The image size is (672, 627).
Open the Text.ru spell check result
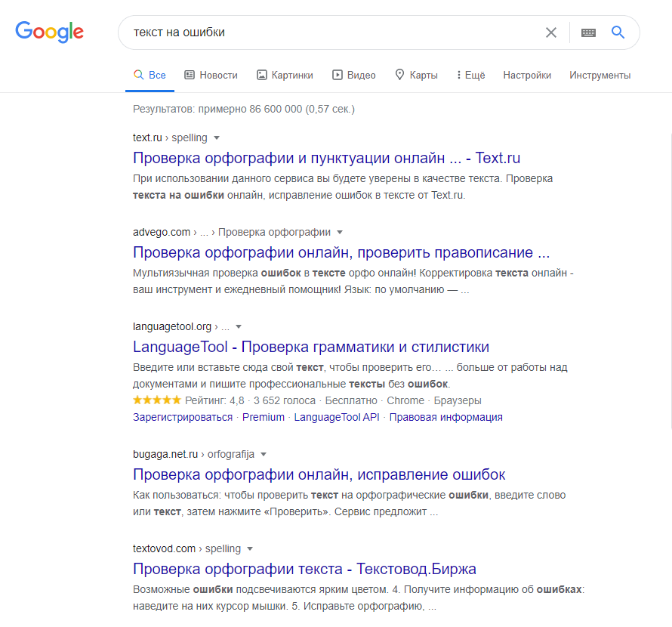point(326,158)
